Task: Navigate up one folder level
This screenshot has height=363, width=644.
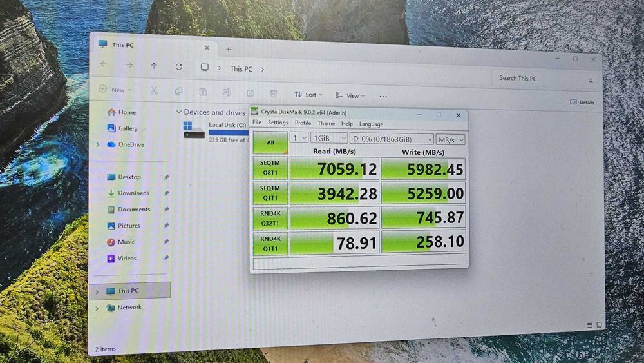Action: pos(154,66)
